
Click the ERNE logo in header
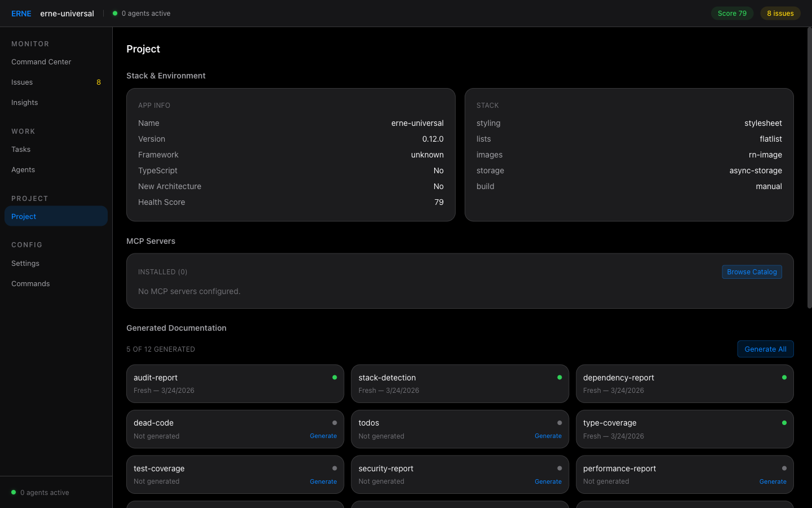[x=21, y=14]
